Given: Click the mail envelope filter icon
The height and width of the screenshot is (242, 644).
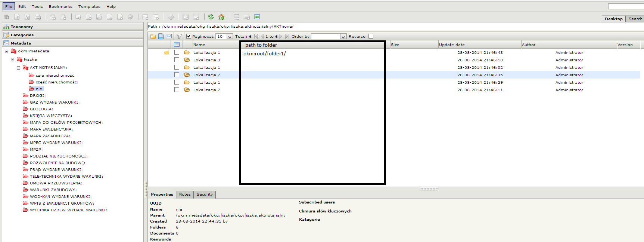Looking at the screenshot, I should coord(169,36).
